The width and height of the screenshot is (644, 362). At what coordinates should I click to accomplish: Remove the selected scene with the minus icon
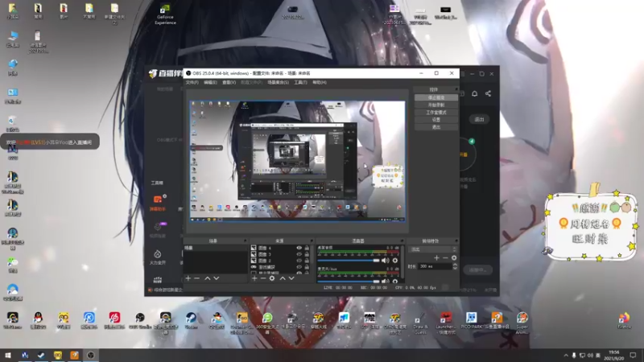click(196, 278)
